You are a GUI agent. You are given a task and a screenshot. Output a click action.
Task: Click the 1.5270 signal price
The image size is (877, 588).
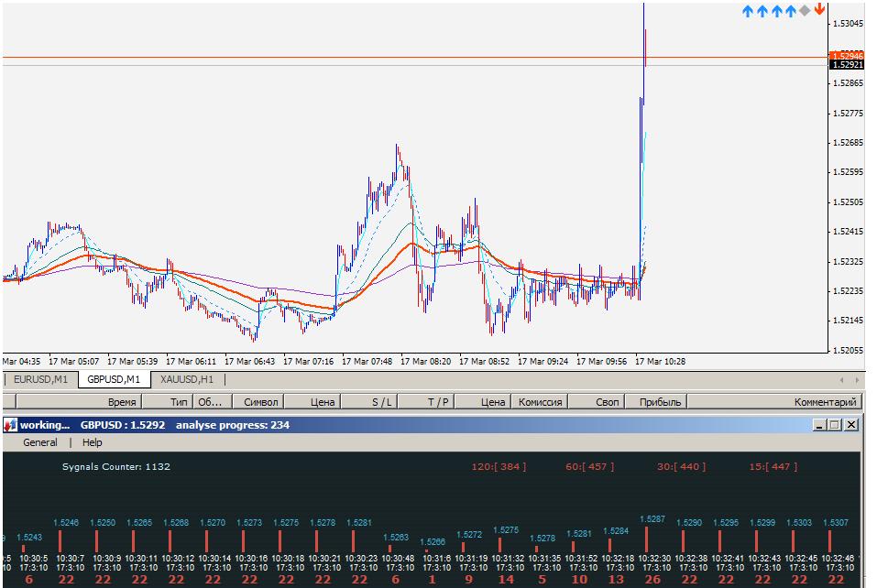[213, 523]
